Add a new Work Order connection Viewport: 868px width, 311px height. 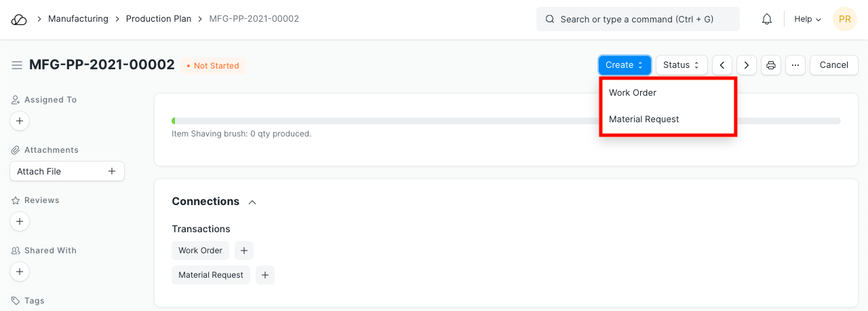point(244,251)
